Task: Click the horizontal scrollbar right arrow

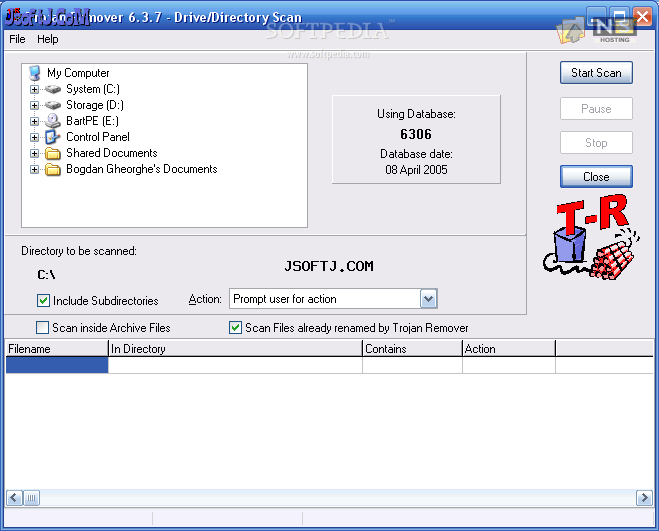Action: pyautogui.click(x=644, y=498)
